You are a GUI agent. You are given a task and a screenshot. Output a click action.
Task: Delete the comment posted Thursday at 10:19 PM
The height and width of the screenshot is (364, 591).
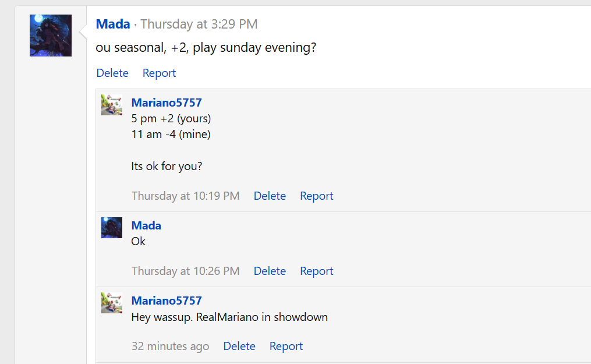point(270,196)
